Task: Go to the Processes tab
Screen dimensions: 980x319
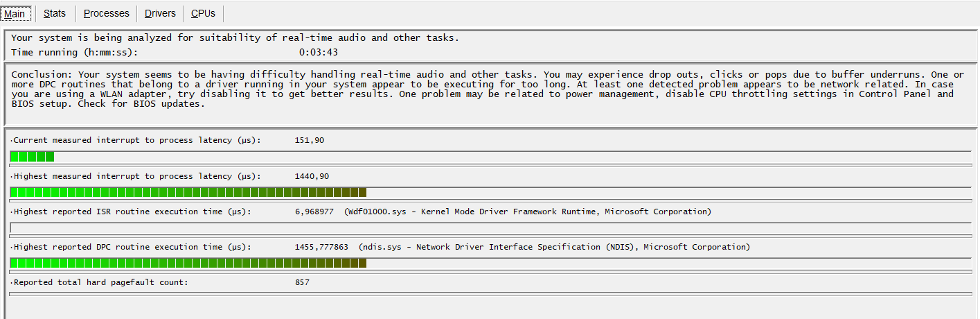Action: pos(107,13)
